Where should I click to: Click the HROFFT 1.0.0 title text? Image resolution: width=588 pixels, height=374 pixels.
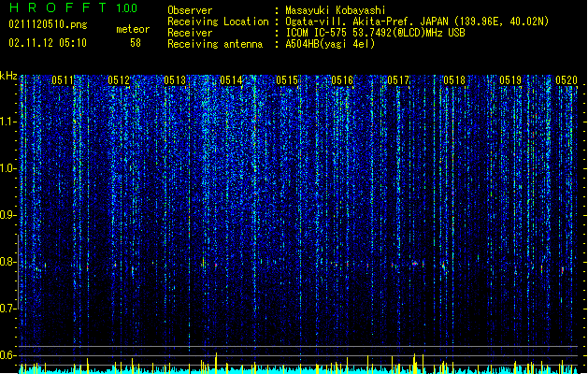(74, 7)
